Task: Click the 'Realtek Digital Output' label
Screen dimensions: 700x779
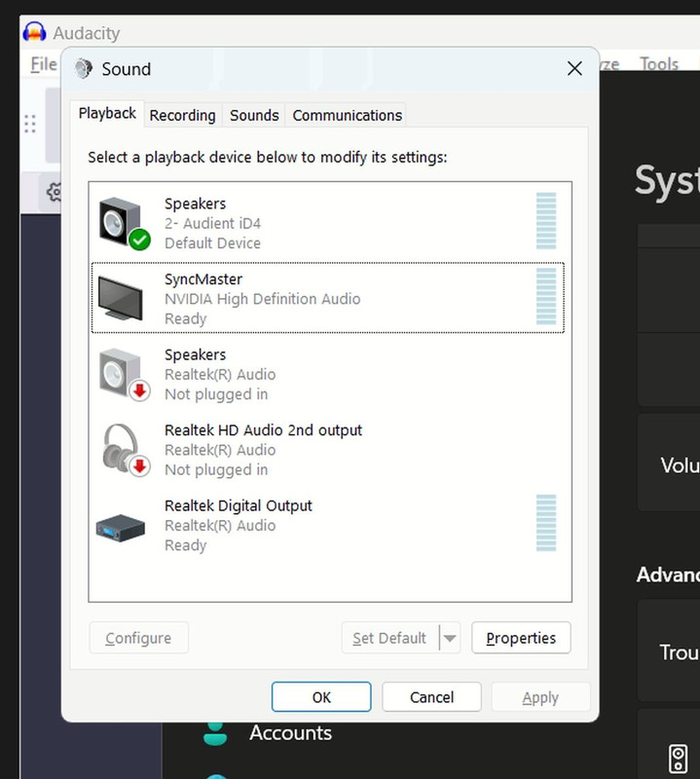Action: (x=238, y=505)
